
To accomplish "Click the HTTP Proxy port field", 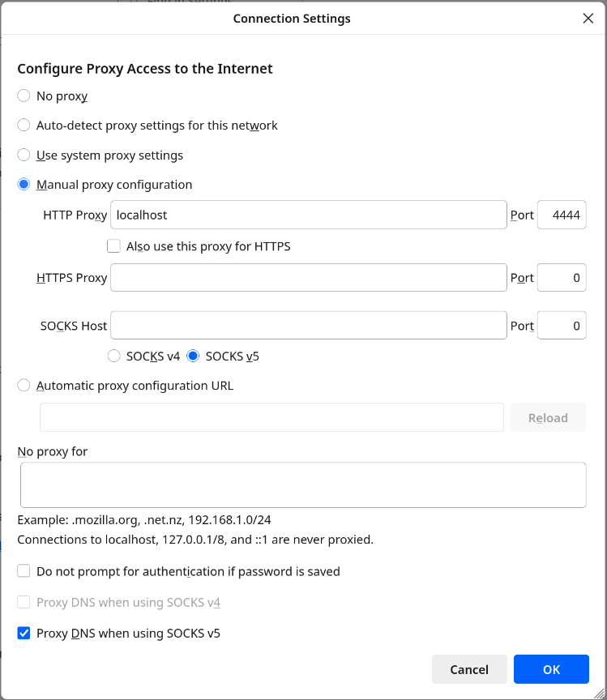I will [562, 215].
